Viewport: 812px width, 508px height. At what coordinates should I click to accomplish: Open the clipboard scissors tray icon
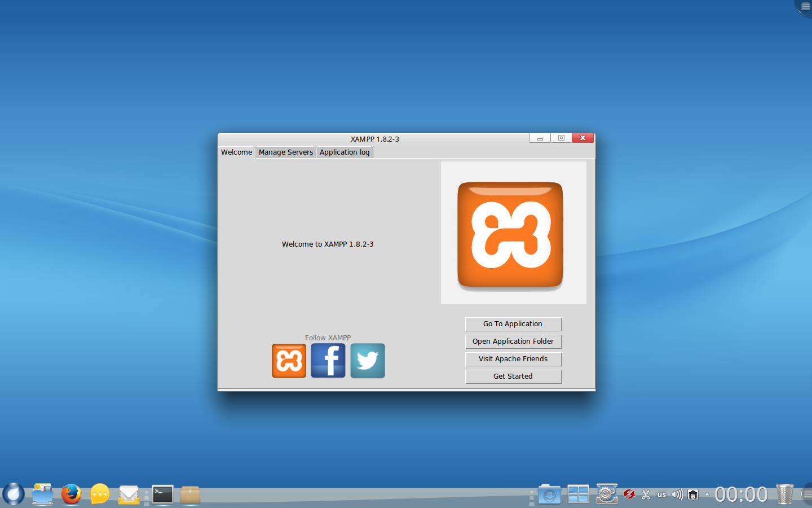click(x=646, y=495)
